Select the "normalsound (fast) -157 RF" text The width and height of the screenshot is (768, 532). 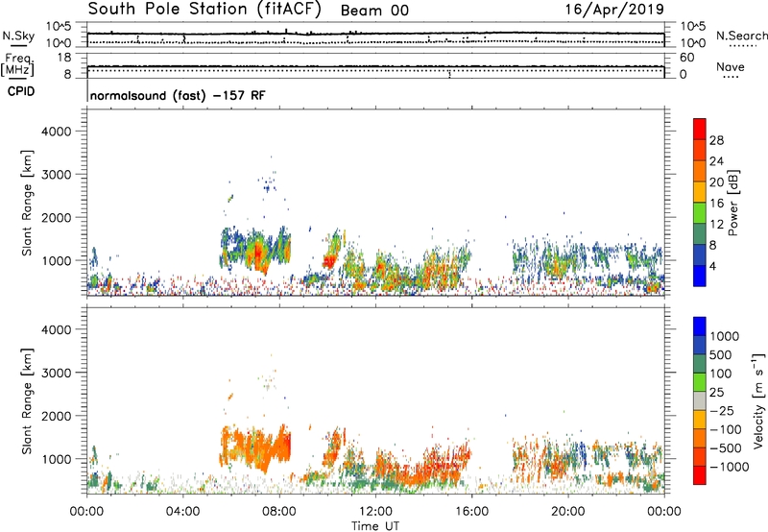point(178,95)
